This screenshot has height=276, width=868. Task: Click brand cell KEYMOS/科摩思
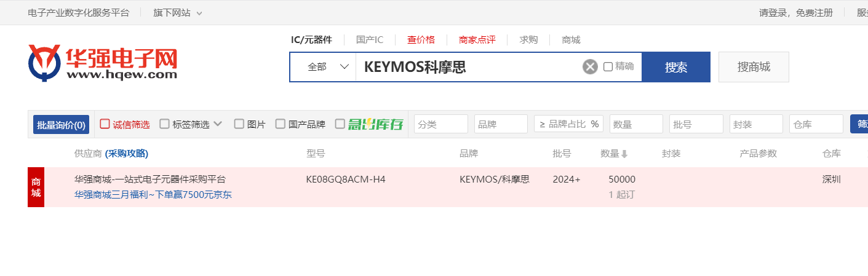(x=495, y=179)
